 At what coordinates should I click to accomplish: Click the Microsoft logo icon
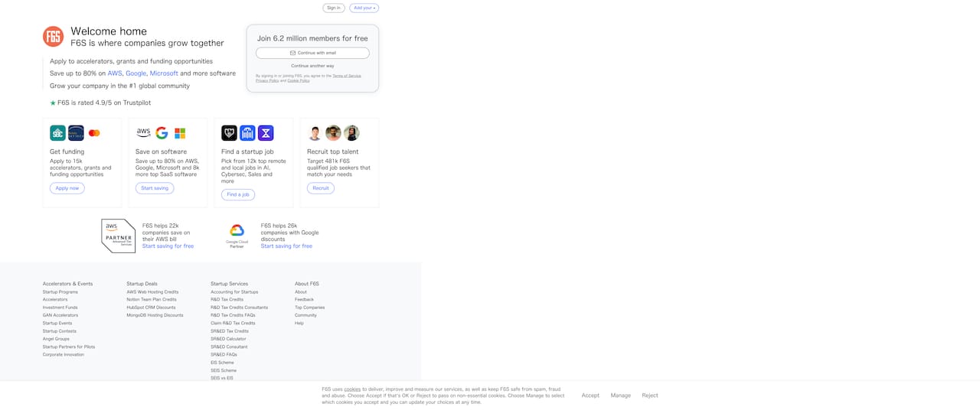pos(180,133)
